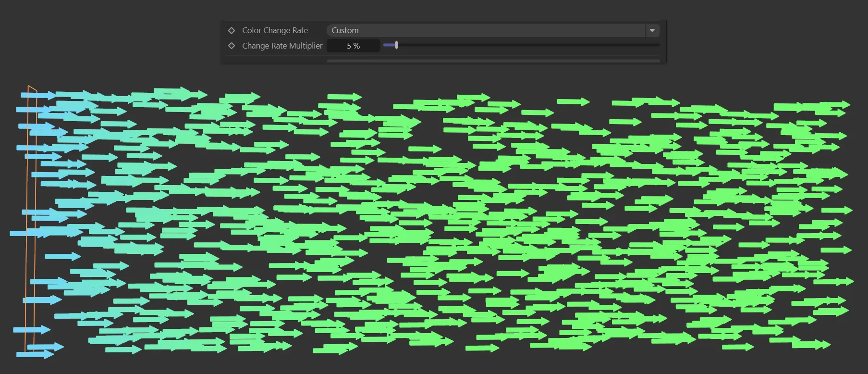The height and width of the screenshot is (374, 868).
Task: Toggle the Change Rate Multiplier keyframe diamond
Action: [x=232, y=46]
